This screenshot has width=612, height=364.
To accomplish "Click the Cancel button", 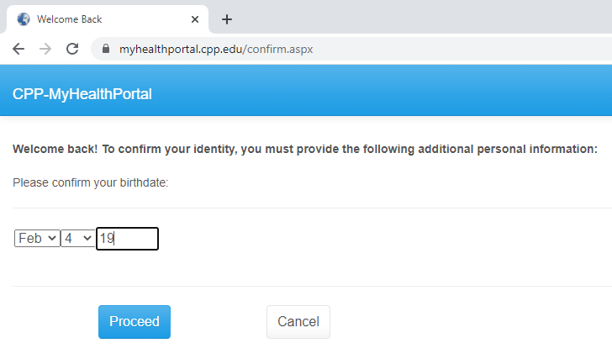I will [x=298, y=322].
